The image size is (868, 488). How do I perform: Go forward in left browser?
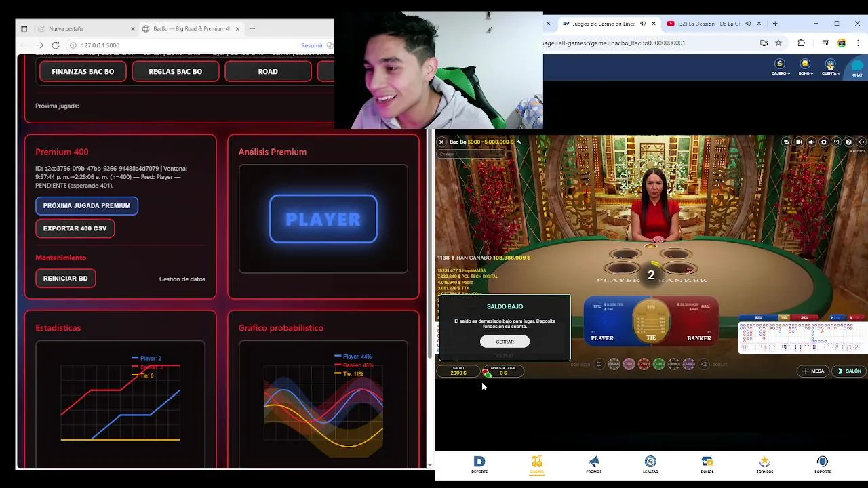point(40,45)
